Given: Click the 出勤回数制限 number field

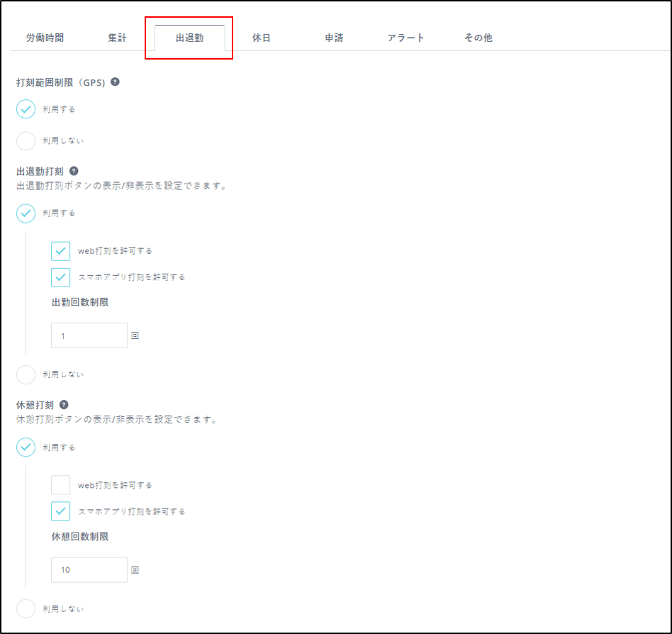Looking at the screenshot, I should point(89,335).
